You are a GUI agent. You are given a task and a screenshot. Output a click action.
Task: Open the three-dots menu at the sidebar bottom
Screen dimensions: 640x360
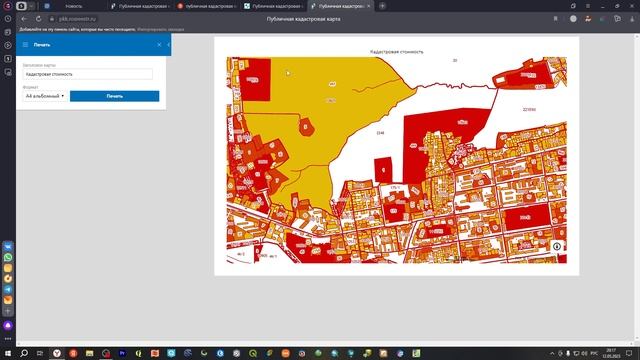click(x=8, y=339)
